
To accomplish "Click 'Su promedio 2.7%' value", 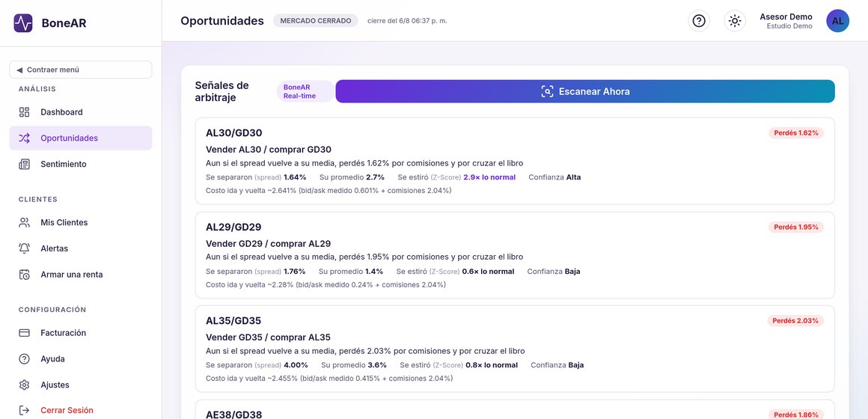I will [x=352, y=177].
